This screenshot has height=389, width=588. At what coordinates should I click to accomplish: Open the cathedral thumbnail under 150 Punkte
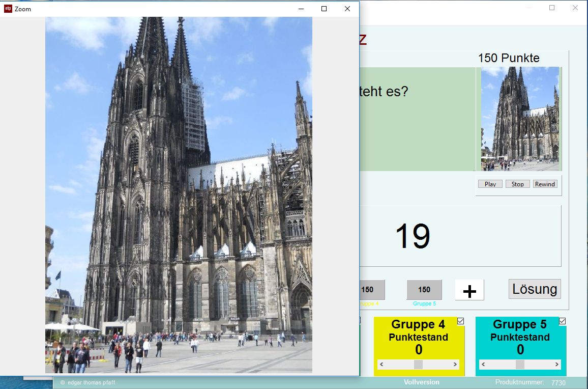click(519, 119)
